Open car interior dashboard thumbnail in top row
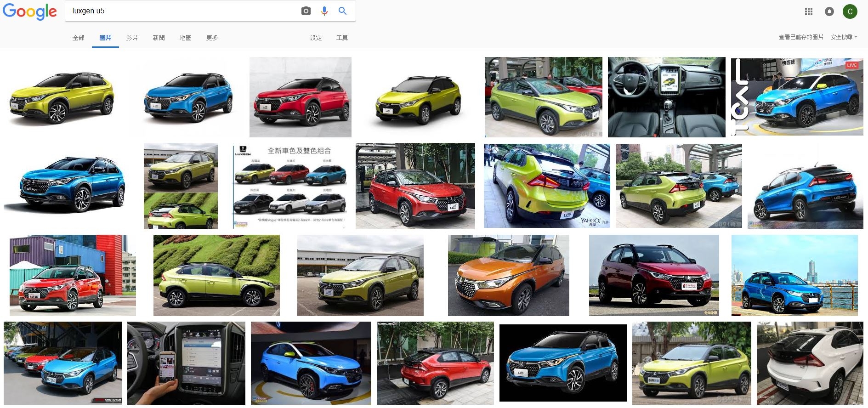868x408 pixels. [x=666, y=97]
